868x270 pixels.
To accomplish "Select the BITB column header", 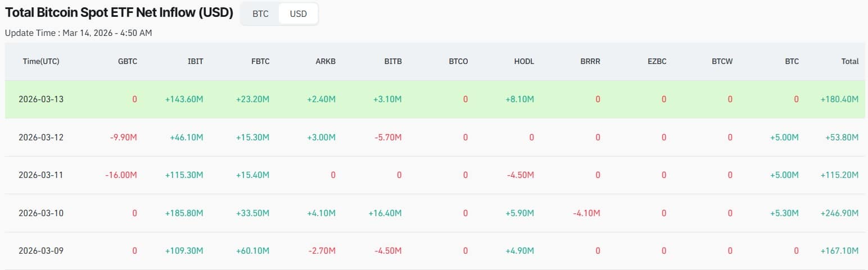I will (x=392, y=61).
